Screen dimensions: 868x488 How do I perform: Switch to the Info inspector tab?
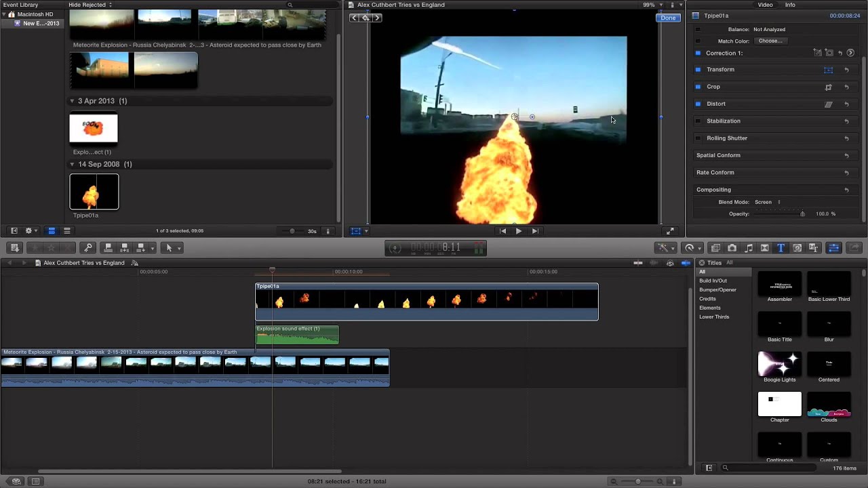tap(790, 5)
